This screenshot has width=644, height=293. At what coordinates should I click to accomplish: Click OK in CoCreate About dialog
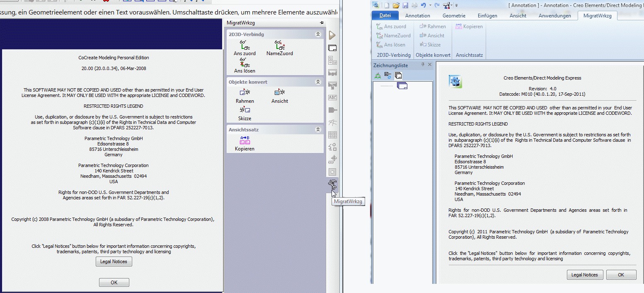click(x=114, y=282)
